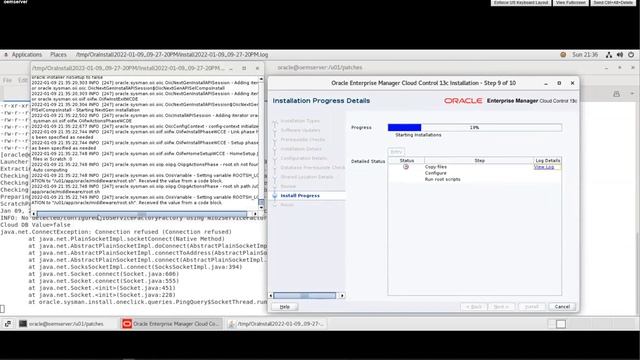
Task: Select the Installation Types step in sidebar
Action: [x=300, y=121]
